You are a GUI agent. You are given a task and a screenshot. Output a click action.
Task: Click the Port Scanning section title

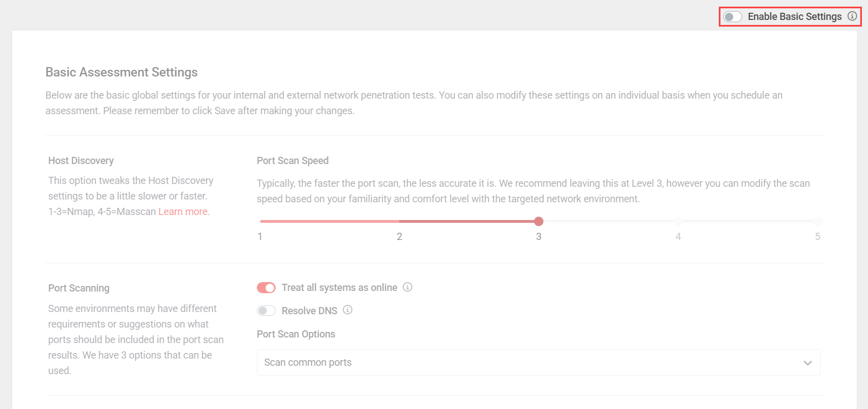point(79,288)
